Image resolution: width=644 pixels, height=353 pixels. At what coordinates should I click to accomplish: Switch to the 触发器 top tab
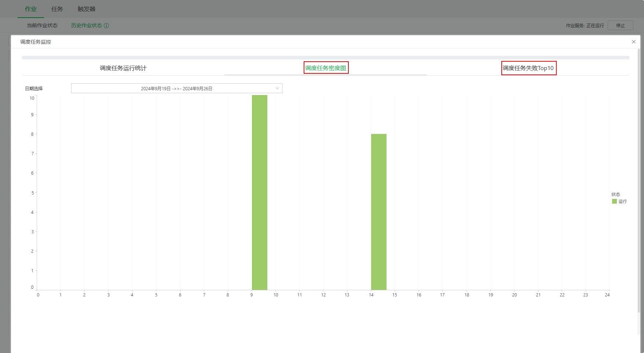[87, 9]
